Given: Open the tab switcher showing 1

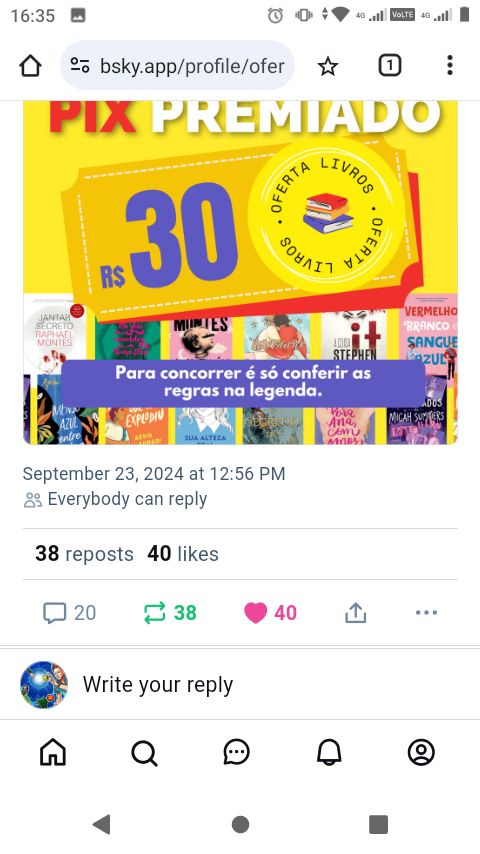Looking at the screenshot, I should (390, 65).
